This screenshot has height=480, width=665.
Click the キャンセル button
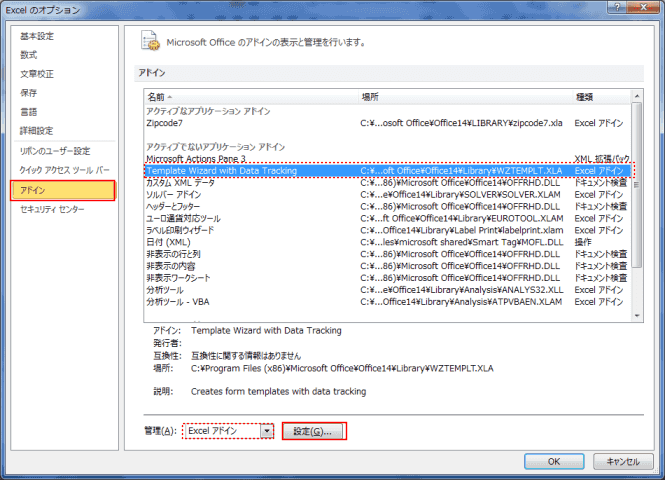tap(623, 461)
